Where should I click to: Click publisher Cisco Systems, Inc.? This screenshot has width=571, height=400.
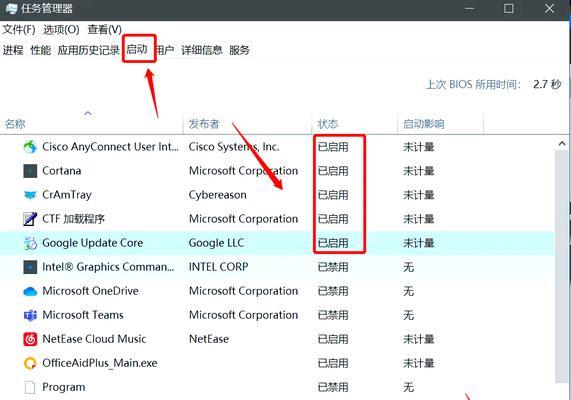[234, 147]
